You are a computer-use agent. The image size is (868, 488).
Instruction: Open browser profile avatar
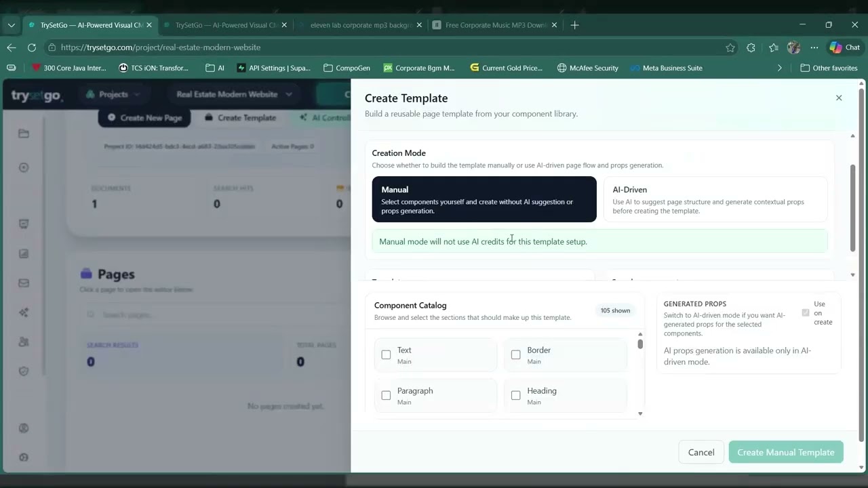click(794, 47)
